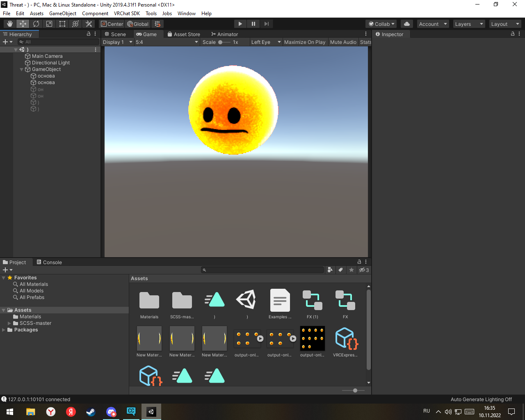The image size is (525, 420).
Task: Open the Layers dropdown
Action: pos(469,24)
